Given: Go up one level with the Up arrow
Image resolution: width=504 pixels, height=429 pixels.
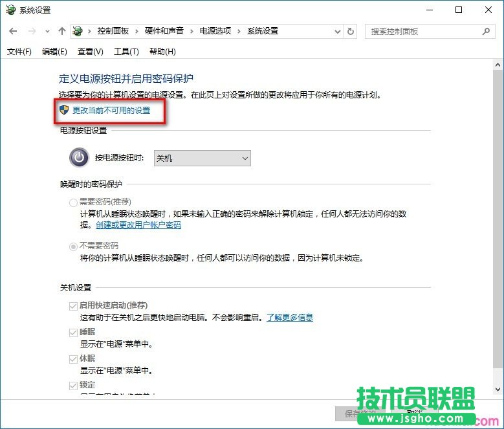Looking at the screenshot, I should [62, 31].
